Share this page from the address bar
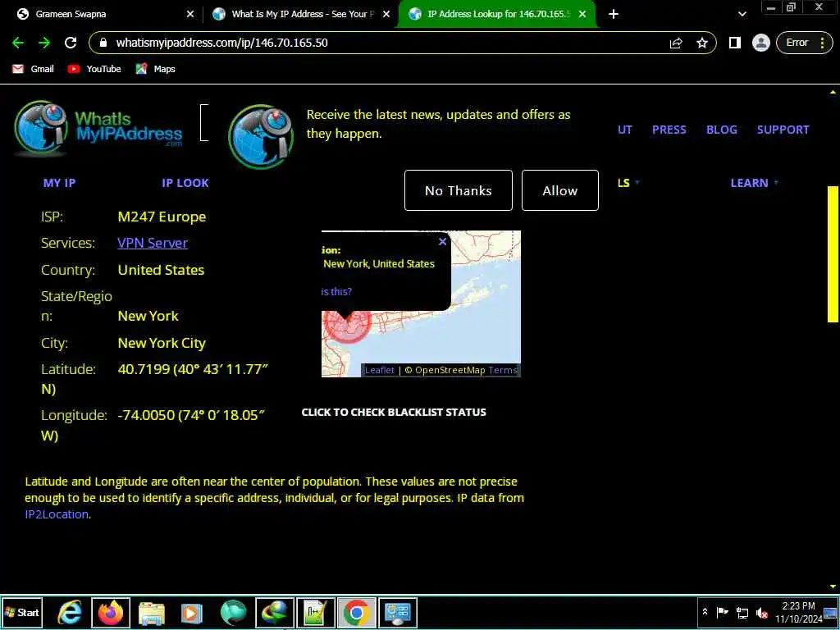The width and height of the screenshot is (840, 630). click(x=676, y=43)
